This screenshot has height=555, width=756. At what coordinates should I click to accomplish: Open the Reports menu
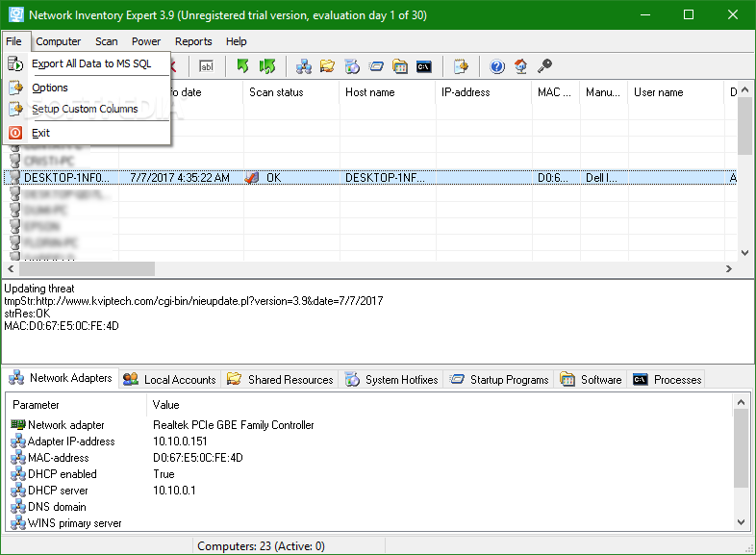click(193, 41)
